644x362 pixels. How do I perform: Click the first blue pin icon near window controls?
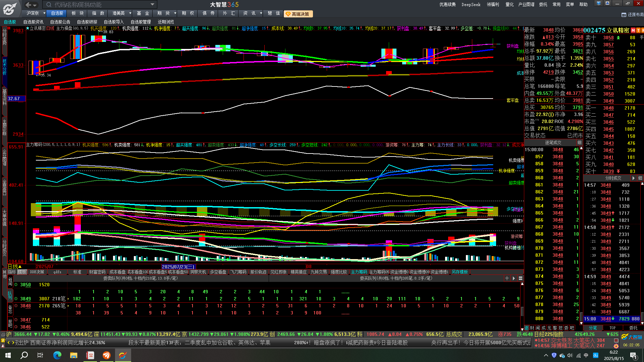click(x=598, y=3)
